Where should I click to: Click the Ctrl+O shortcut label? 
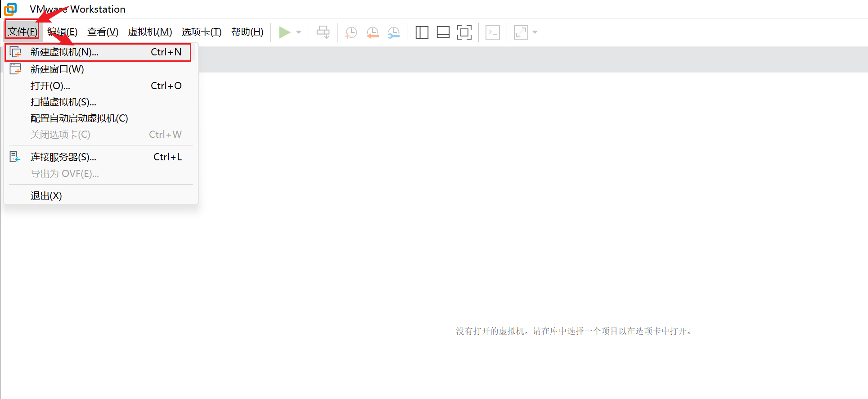[166, 86]
